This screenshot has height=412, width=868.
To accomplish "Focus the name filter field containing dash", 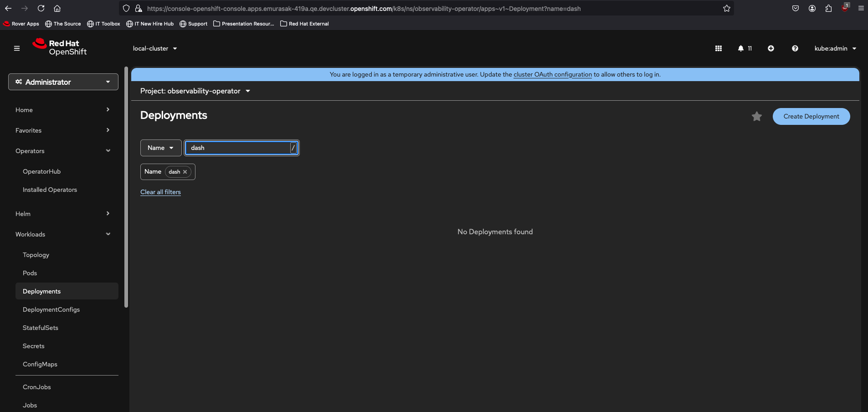I will point(241,148).
